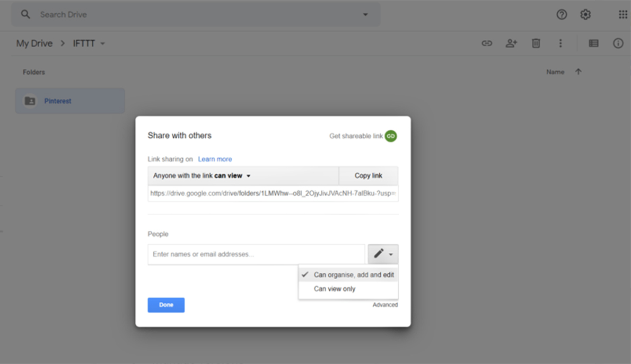Viewport: 631px width, 364px height.
Task: Select Can organise, add and edit option
Action: [x=348, y=274]
